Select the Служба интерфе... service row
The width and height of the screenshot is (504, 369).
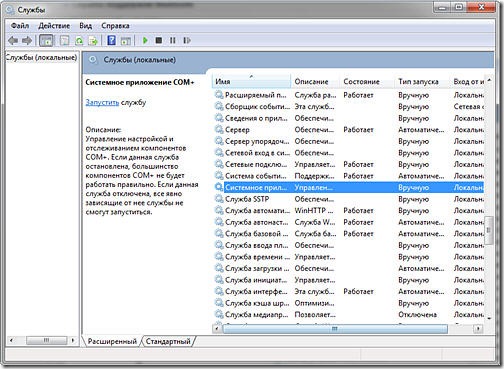pos(349,291)
